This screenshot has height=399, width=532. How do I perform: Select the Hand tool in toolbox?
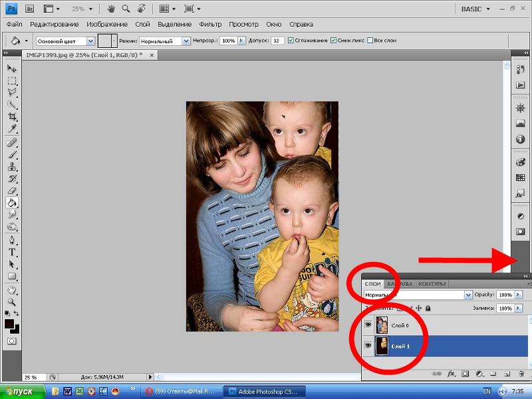coord(12,290)
